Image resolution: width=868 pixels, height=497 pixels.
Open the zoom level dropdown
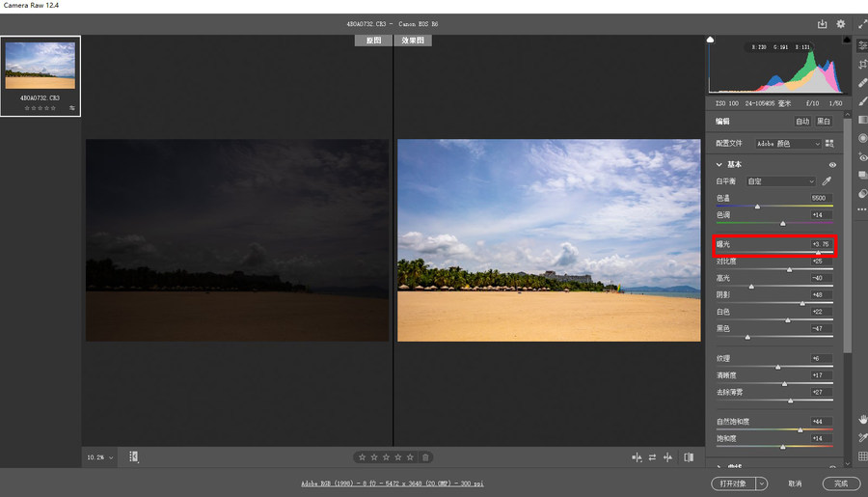[x=99, y=457]
